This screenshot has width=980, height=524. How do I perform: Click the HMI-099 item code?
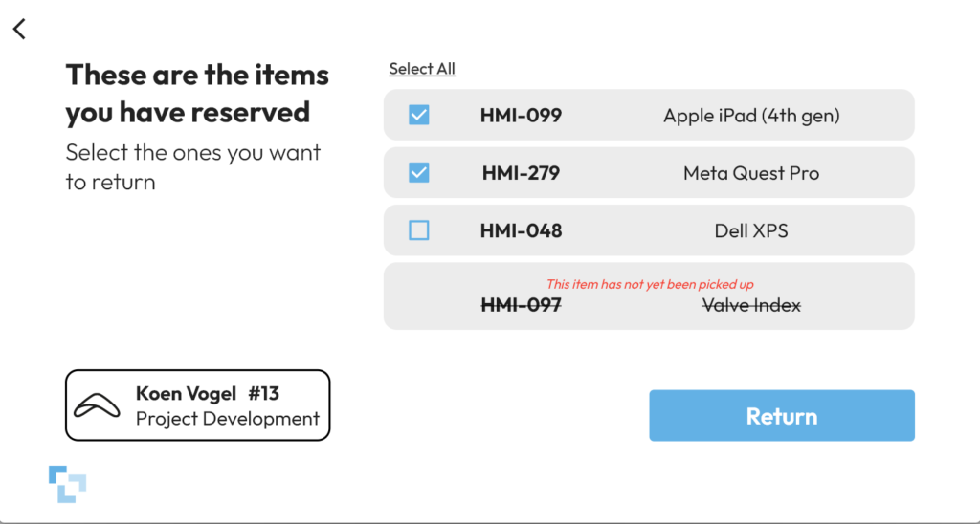coord(521,116)
